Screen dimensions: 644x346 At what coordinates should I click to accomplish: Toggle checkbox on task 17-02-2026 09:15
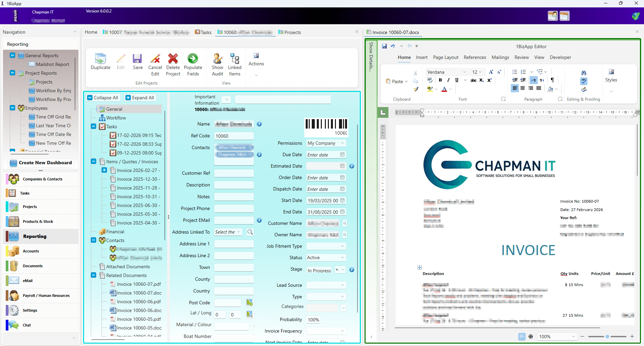(113, 135)
